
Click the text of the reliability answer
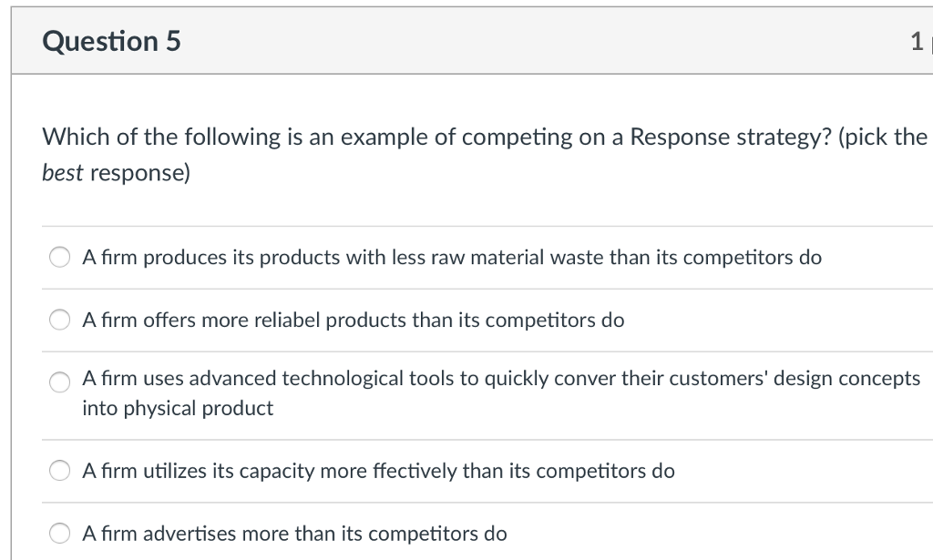[354, 320]
